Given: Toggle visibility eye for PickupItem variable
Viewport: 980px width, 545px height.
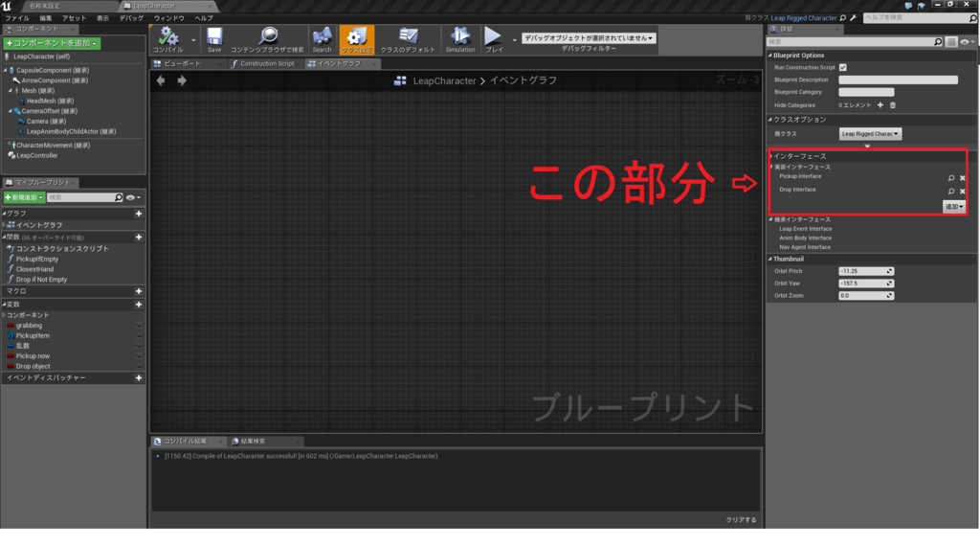Looking at the screenshot, I should (139, 336).
